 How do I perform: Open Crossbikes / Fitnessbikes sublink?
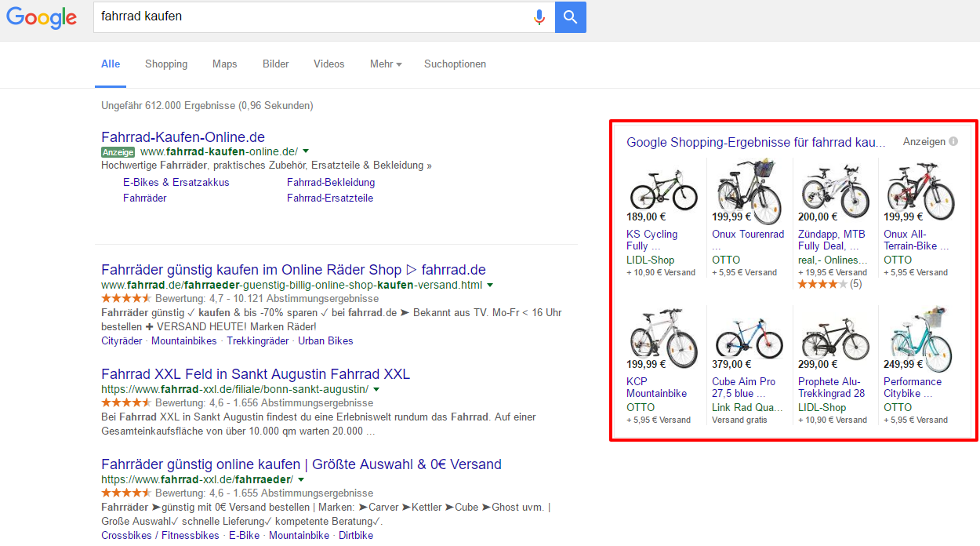tap(161, 535)
